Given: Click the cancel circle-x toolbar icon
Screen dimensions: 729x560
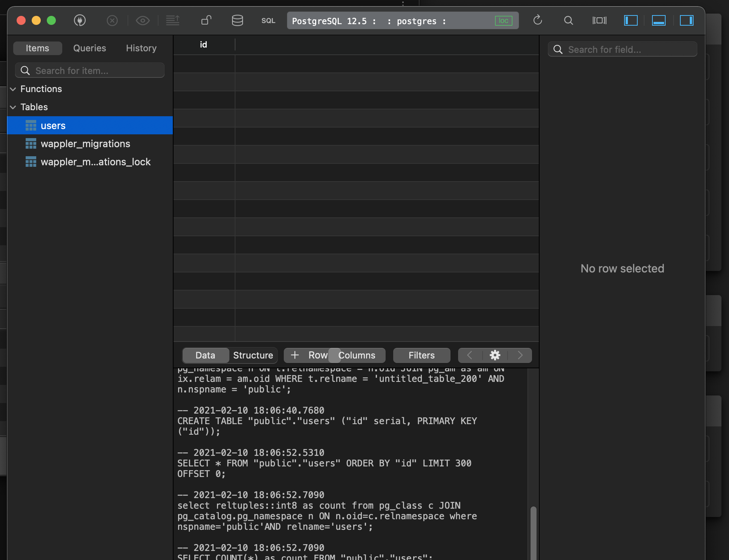Looking at the screenshot, I should [x=112, y=20].
